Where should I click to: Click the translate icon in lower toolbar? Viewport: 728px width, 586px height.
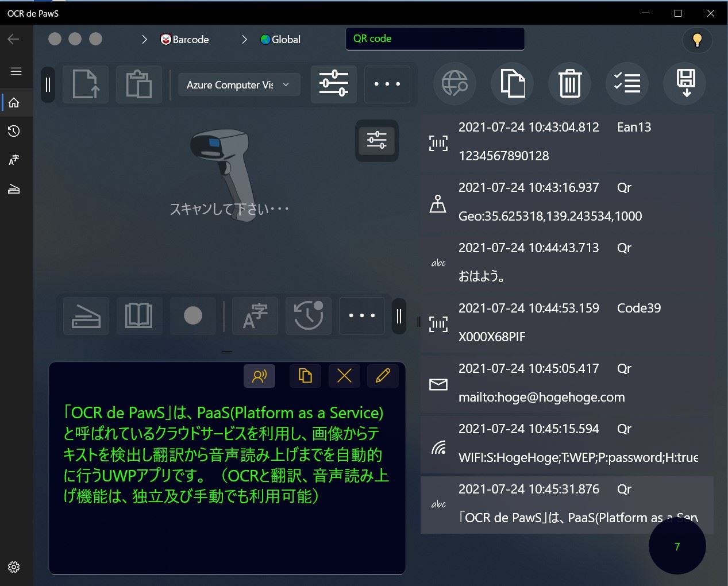(x=255, y=316)
